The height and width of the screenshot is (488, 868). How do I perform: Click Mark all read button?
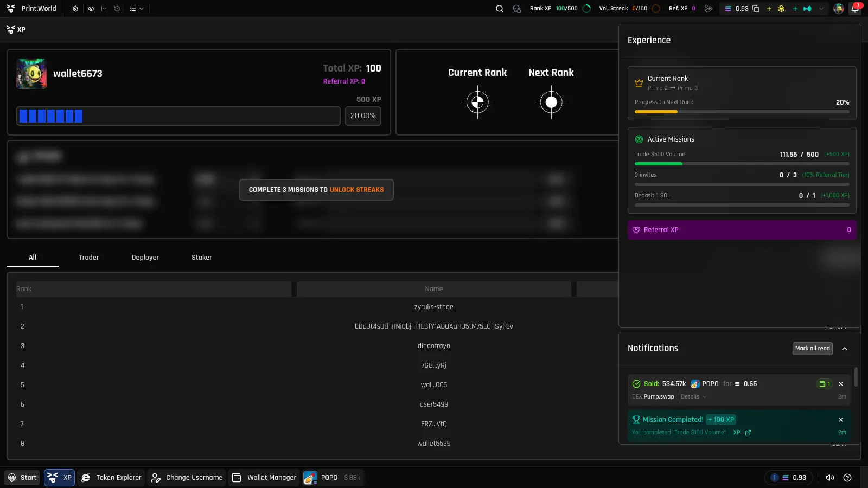[x=813, y=349]
